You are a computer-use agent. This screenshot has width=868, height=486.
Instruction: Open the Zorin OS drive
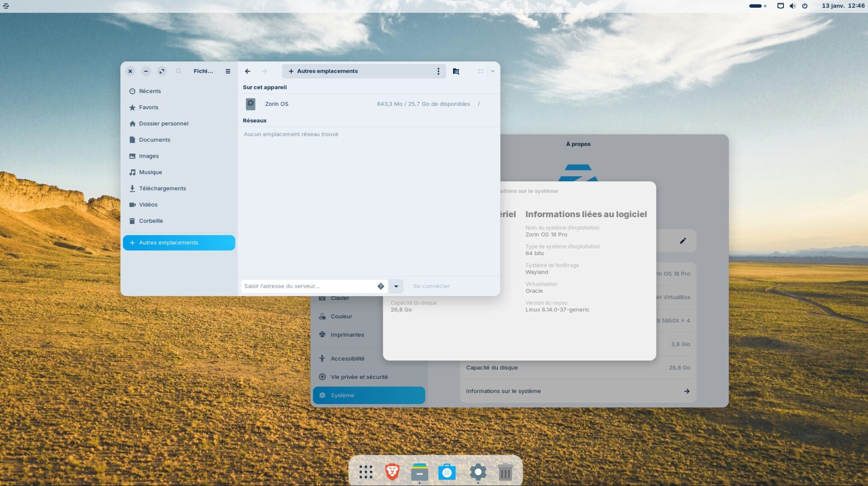coord(277,104)
